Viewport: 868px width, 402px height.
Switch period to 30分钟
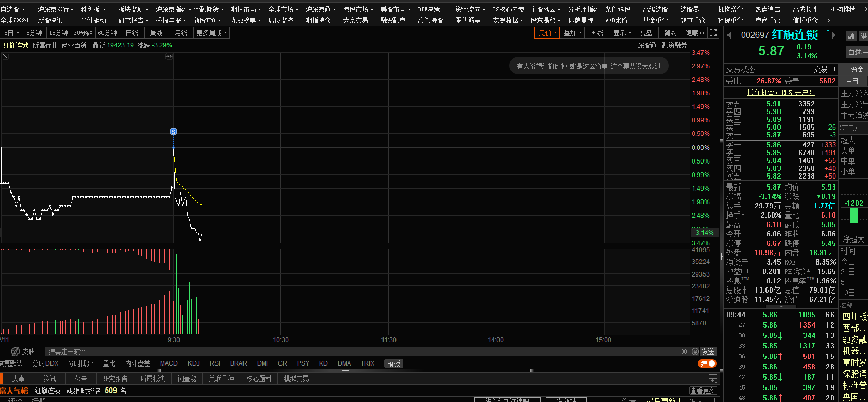[83, 33]
